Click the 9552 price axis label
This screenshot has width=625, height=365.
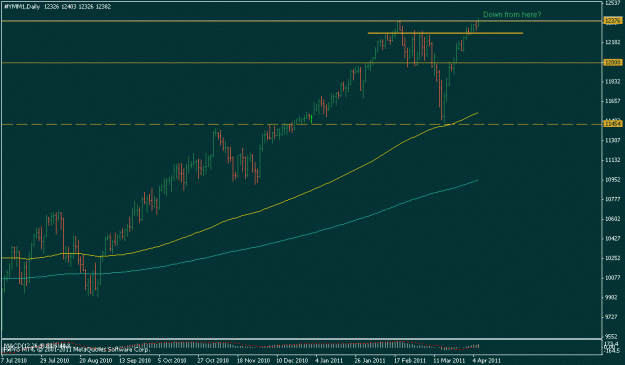click(x=612, y=336)
